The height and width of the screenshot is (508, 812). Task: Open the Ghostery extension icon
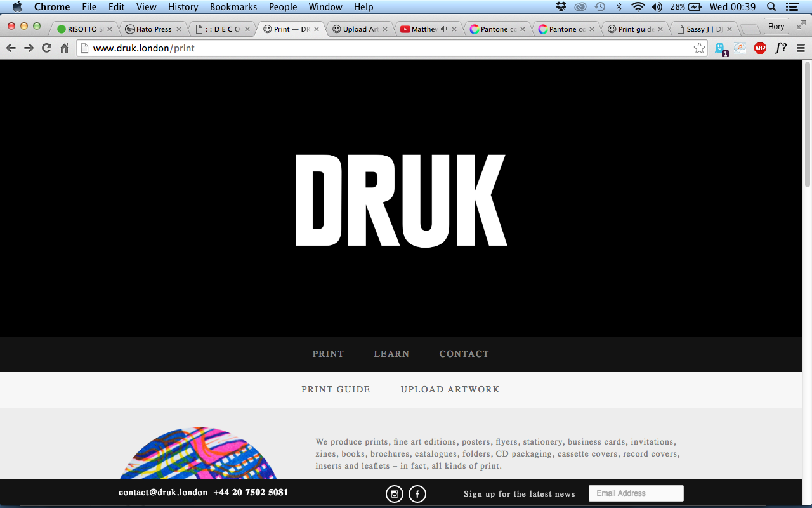721,48
